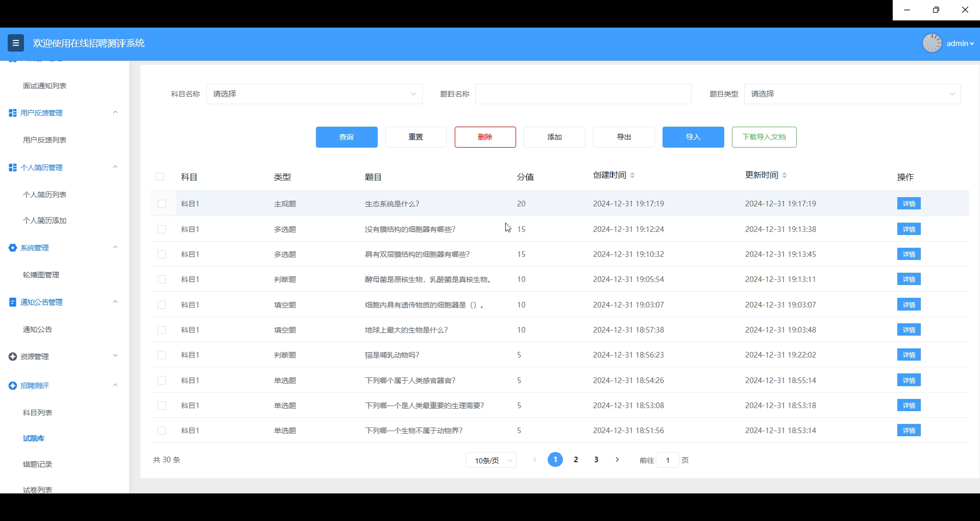This screenshot has height=521, width=980.
Task: Check the row 具有双层膜结构的细胞器有哪些？
Action: (162, 254)
